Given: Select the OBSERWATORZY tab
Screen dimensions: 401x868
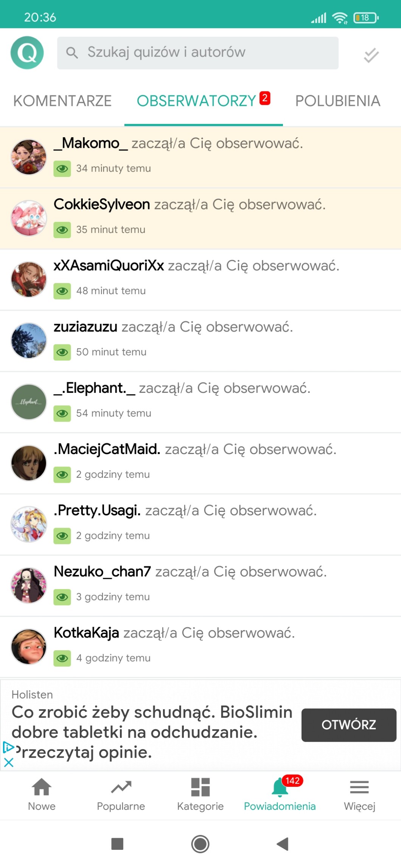Looking at the screenshot, I should (x=204, y=101).
